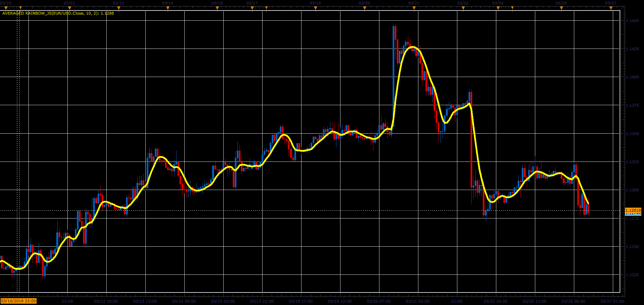Select the 1.1350 price axis label
Viewport: 644px width, 305px height.
pos(632,134)
